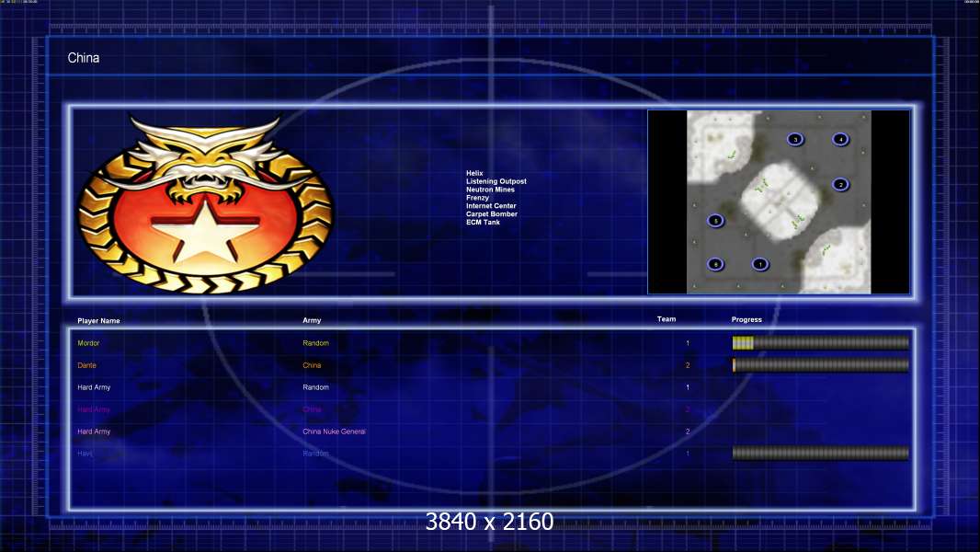Click Hard Army in the China Nuke General row
980x552 pixels.
point(94,431)
